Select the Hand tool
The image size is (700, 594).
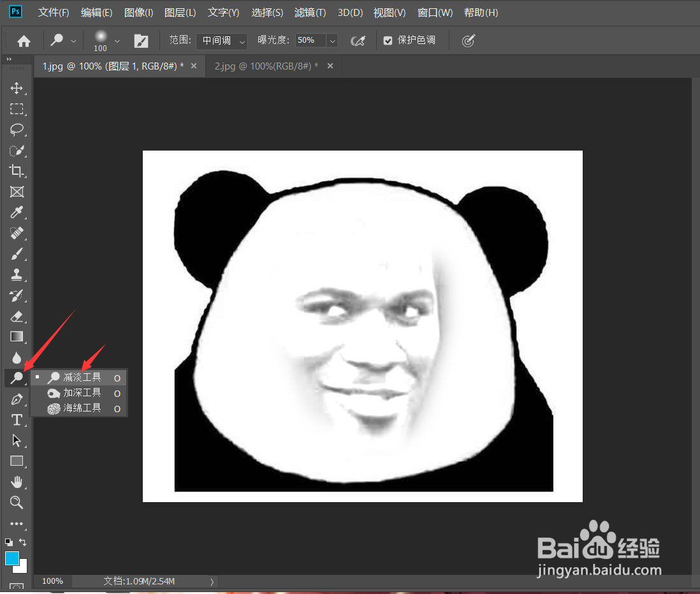tap(17, 482)
